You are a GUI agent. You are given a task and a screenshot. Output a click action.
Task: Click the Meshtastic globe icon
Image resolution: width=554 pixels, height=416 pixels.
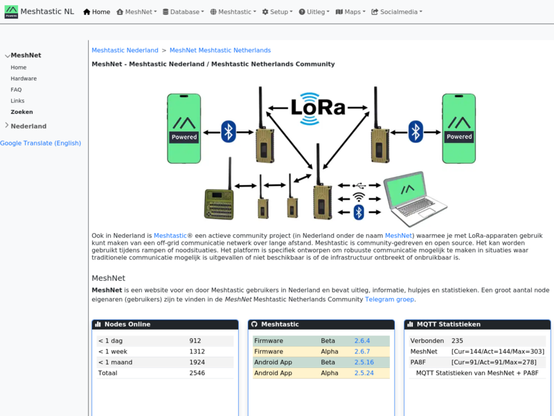coord(213,12)
